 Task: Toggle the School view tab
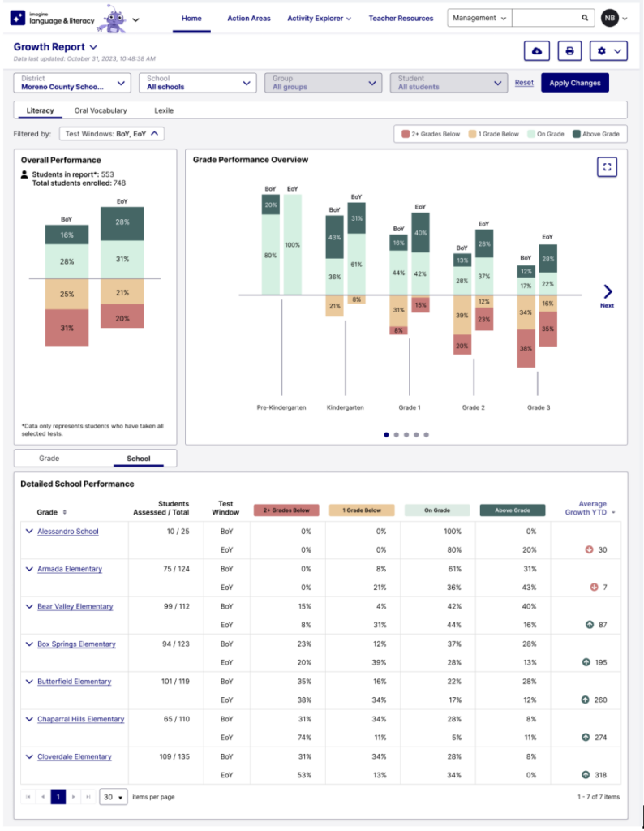[138, 459]
